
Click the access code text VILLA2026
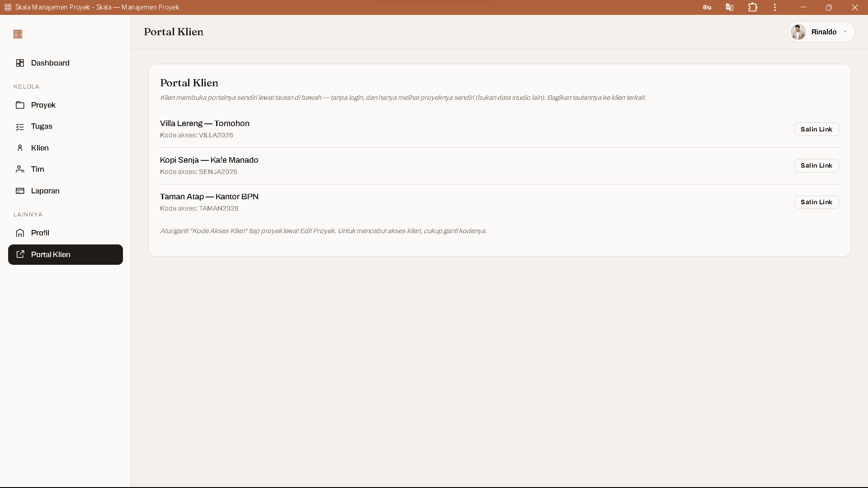pyautogui.click(x=216, y=135)
